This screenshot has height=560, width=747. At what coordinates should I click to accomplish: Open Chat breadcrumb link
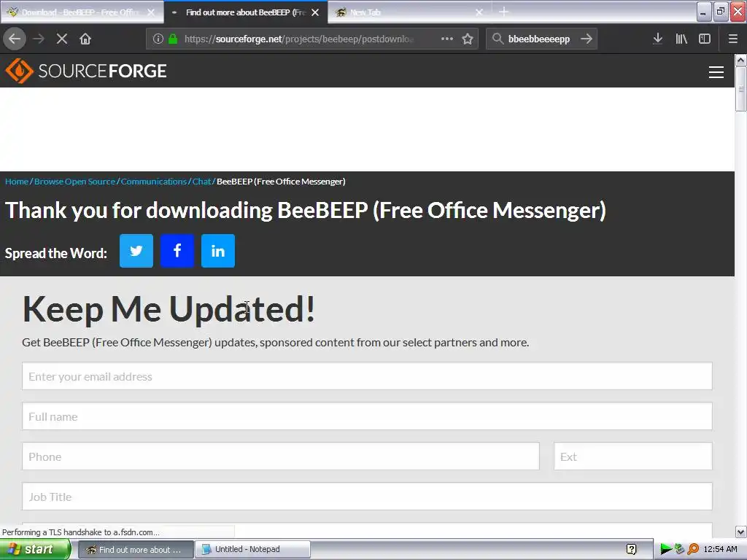coord(201,182)
